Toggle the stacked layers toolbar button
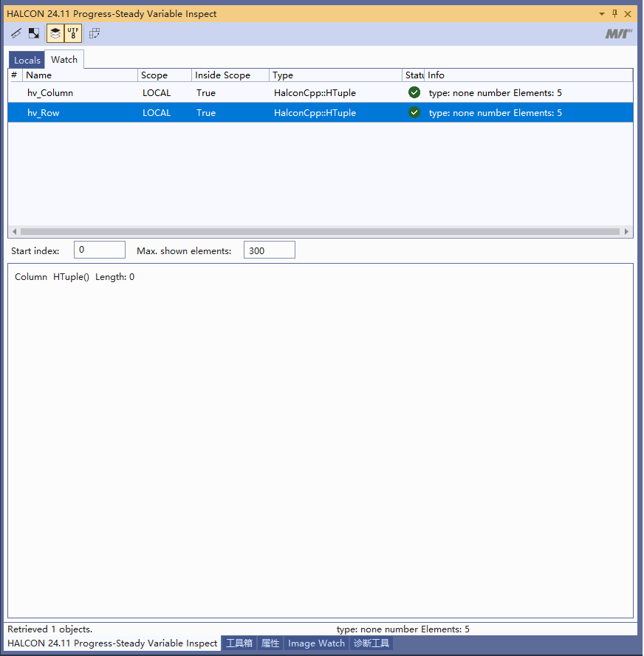Screen dimensions: 644x656 (55, 33)
